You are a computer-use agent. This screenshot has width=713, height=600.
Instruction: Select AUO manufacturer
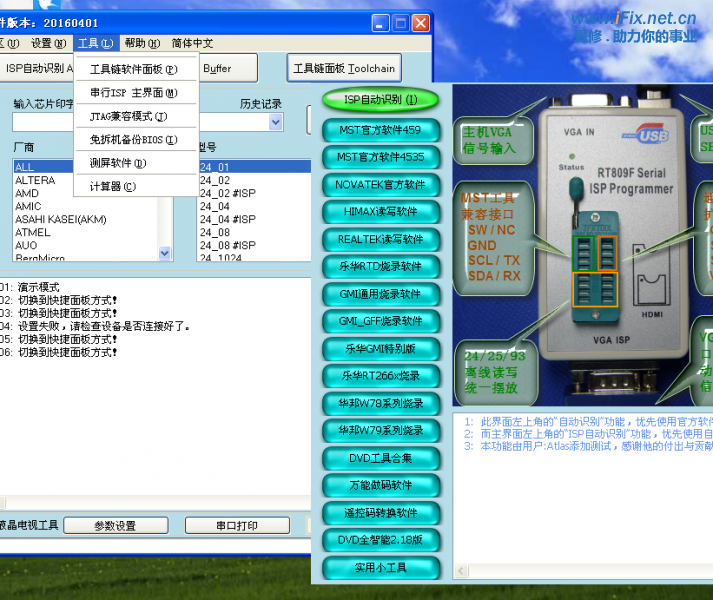pos(85,246)
